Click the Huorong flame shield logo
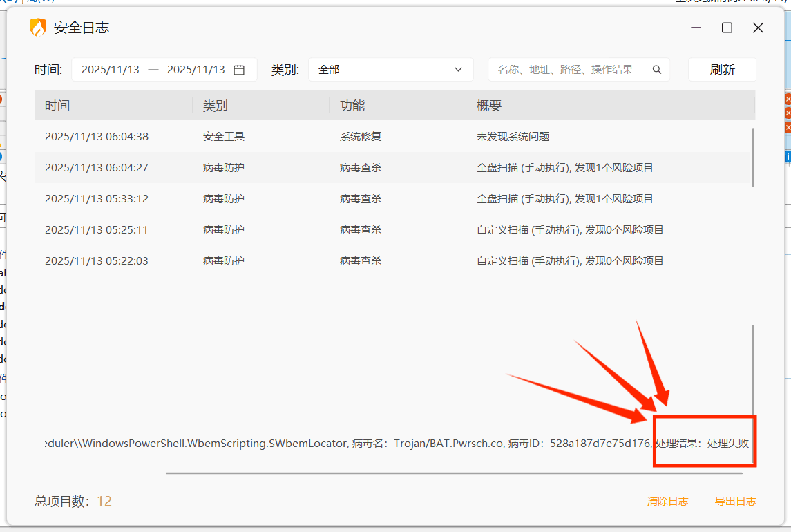 pyautogui.click(x=37, y=28)
